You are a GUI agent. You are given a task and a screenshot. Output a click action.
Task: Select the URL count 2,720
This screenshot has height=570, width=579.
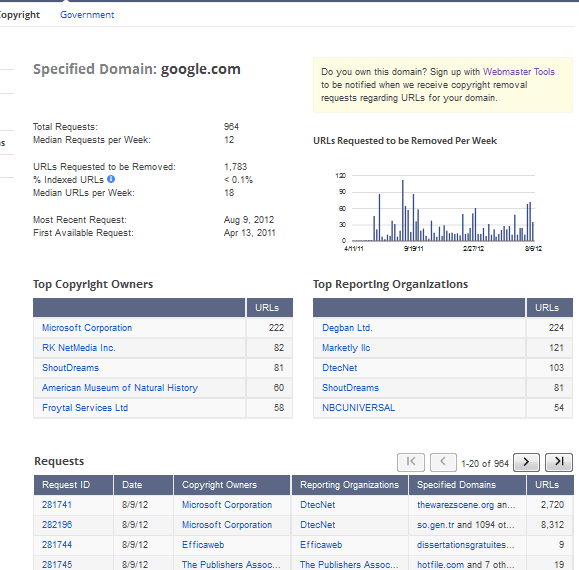pos(552,505)
